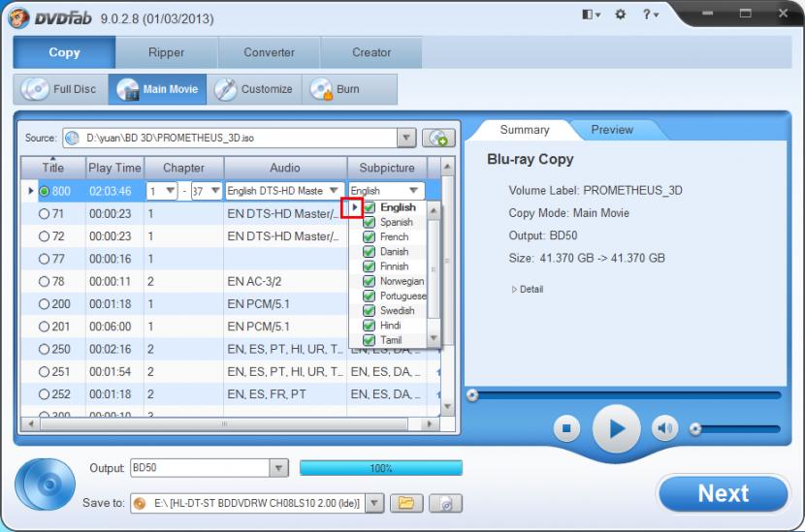Select title 72 radio button
The width and height of the screenshot is (805, 532).
click(x=45, y=236)
